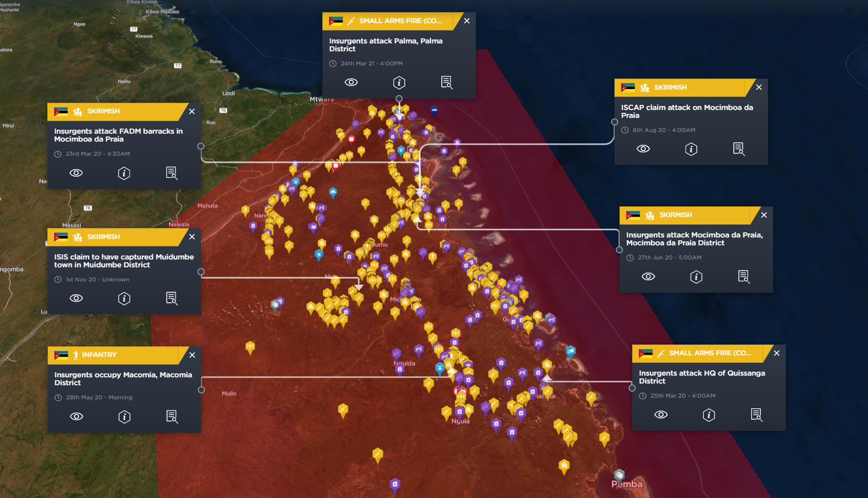Open info icon on ISCAP claim card

pos(691,149)
